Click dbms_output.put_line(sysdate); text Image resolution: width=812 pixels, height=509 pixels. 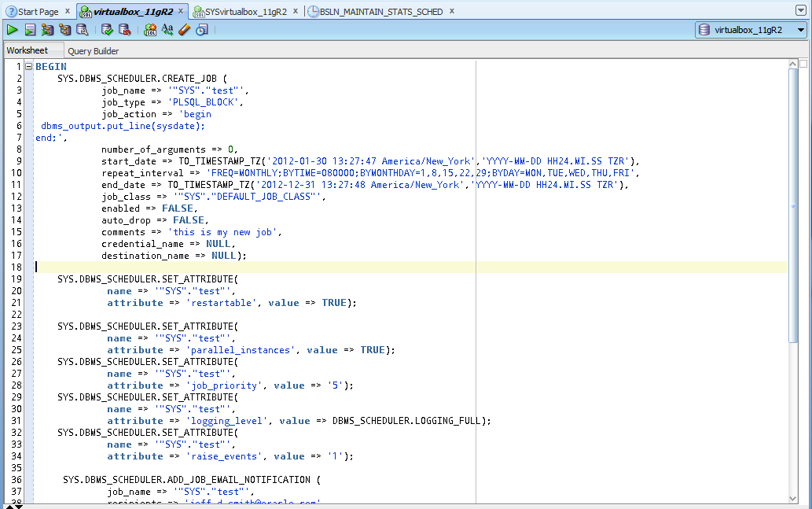[123, 126]
